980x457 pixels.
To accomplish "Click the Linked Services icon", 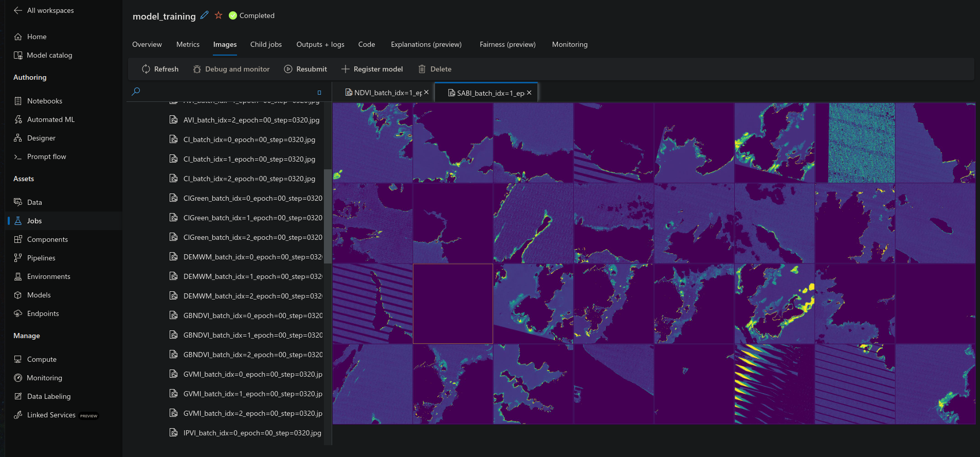I will pyautogui.click(x=18, y=415).
